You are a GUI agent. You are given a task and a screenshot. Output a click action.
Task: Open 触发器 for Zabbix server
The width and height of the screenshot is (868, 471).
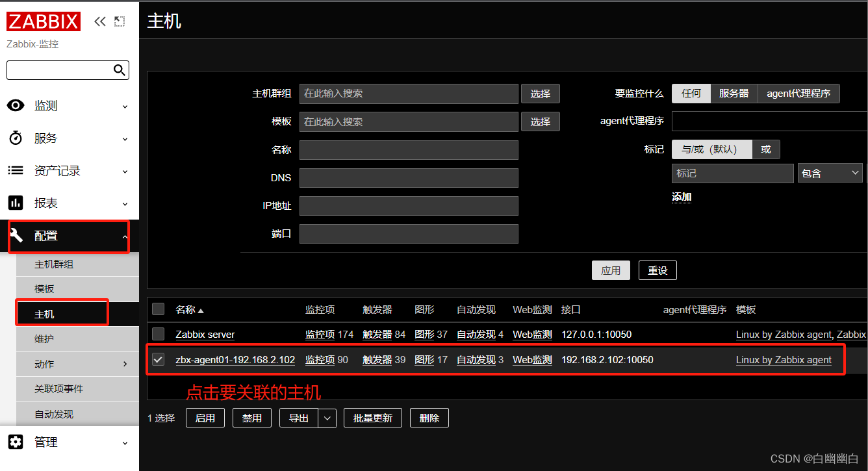[x=377, y=335]
